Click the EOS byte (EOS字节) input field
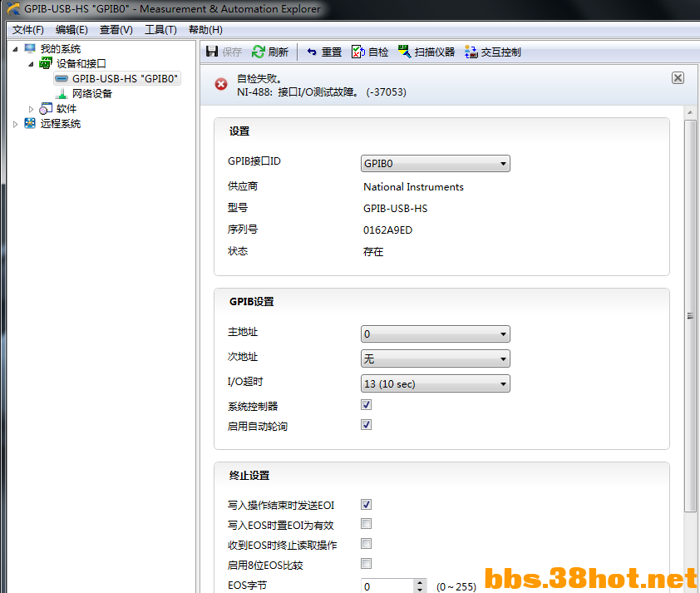 pyautogui.click(x=387, y=586)
